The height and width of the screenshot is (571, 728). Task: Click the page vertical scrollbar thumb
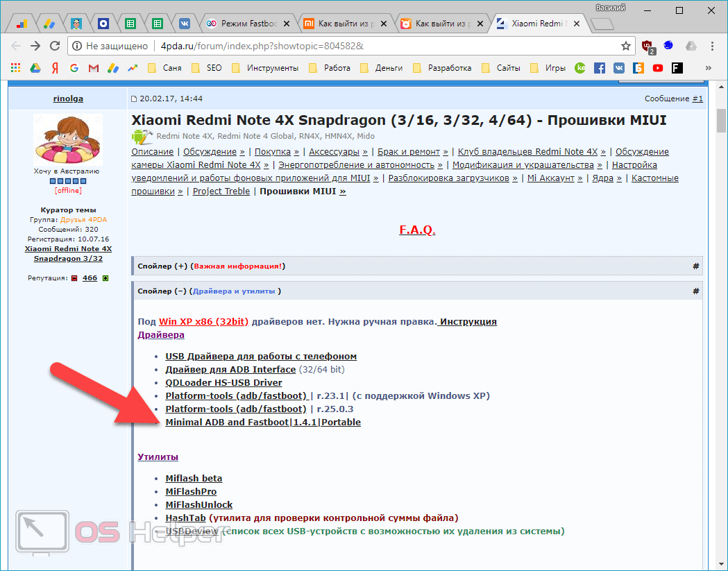(x=721, y=121)
